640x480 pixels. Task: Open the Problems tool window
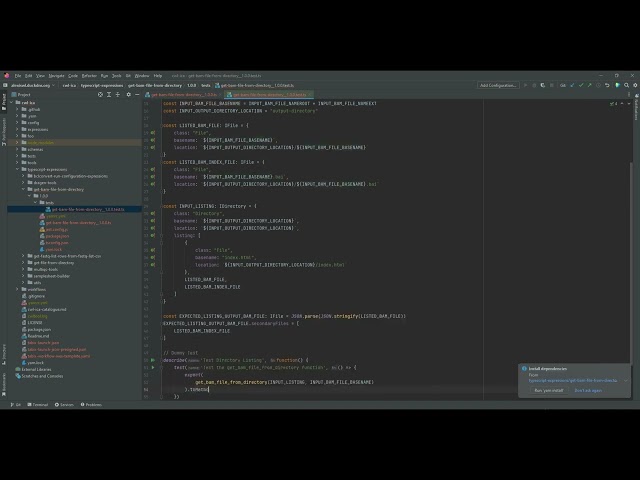coord(91,405)
